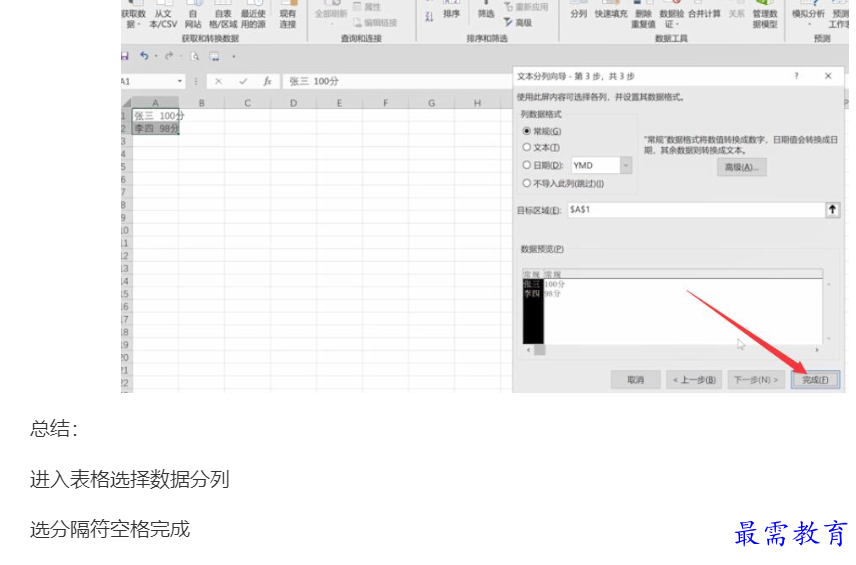The height and width of the screenshot is (565, 856).
Task: Select column header G
Action: click(x=431, y=103)
